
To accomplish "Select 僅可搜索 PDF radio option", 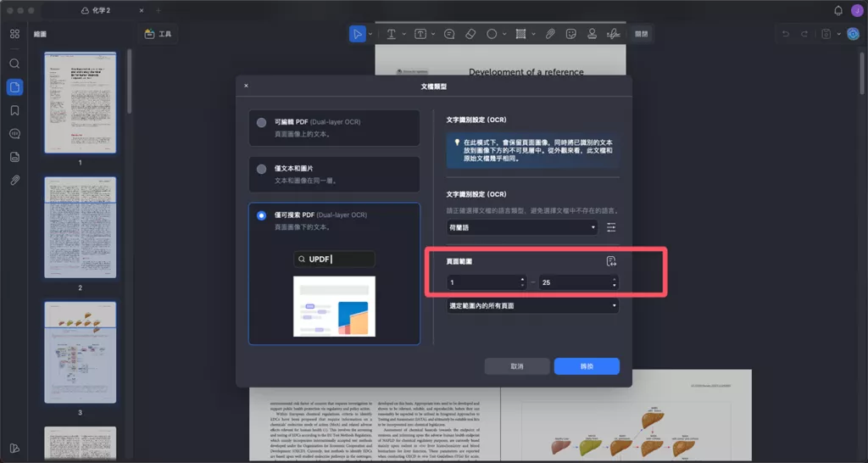I will (261, 215).
